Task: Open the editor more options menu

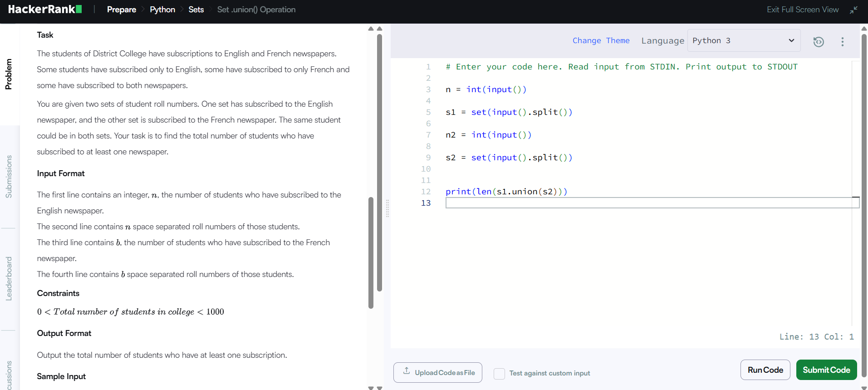Action: (843, 41)
